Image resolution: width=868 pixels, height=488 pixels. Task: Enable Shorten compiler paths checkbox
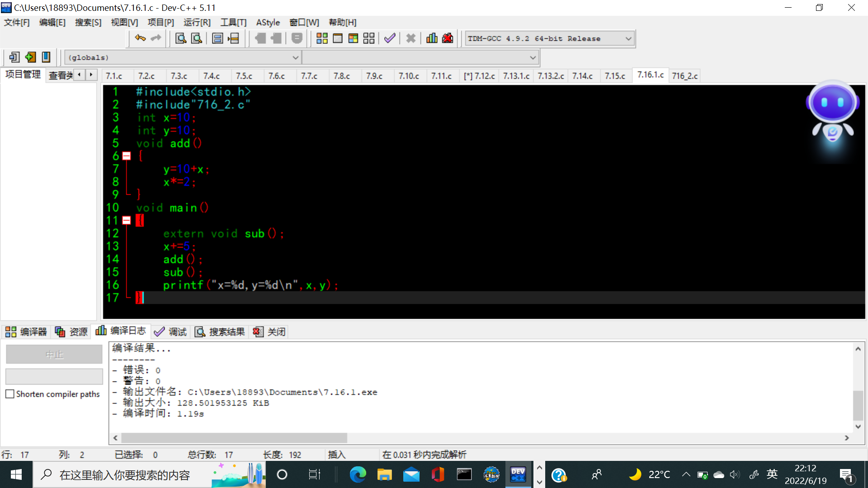coord(10,394)
